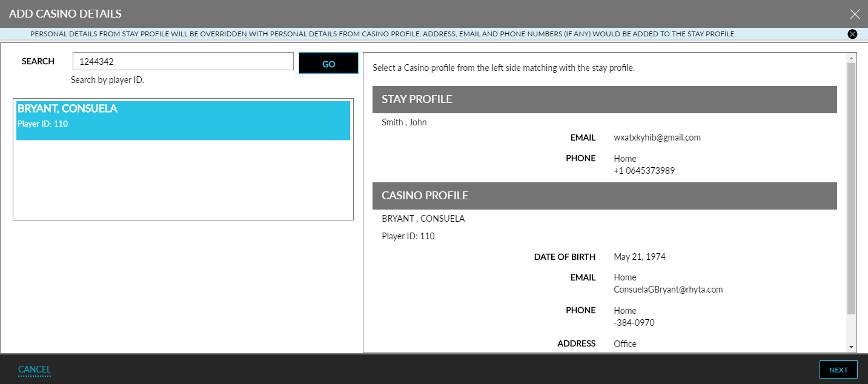
Task: Cancel adding casino details
Action: [35, 369]
